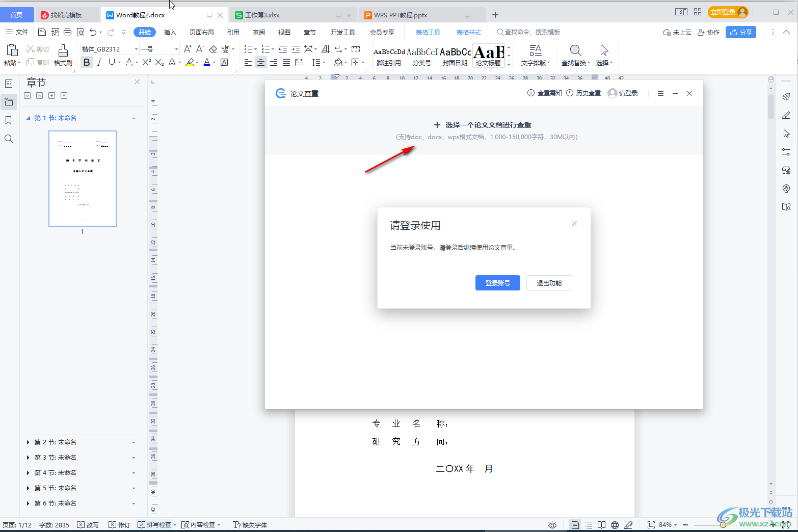Open 查重需知 link
This screenshot has width=798, height=532.
(x=545, y=93)
